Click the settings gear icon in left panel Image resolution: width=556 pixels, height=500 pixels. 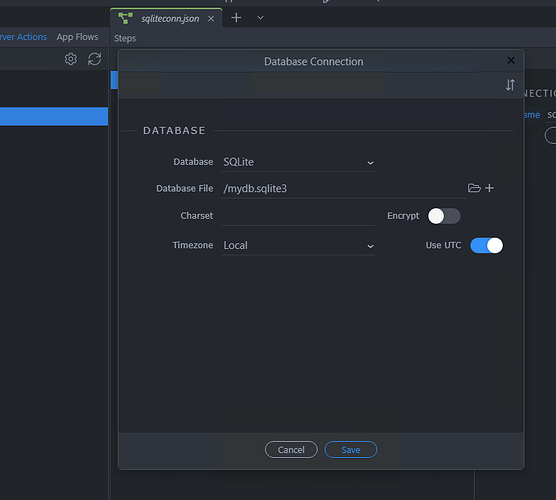tap(71, 59)
